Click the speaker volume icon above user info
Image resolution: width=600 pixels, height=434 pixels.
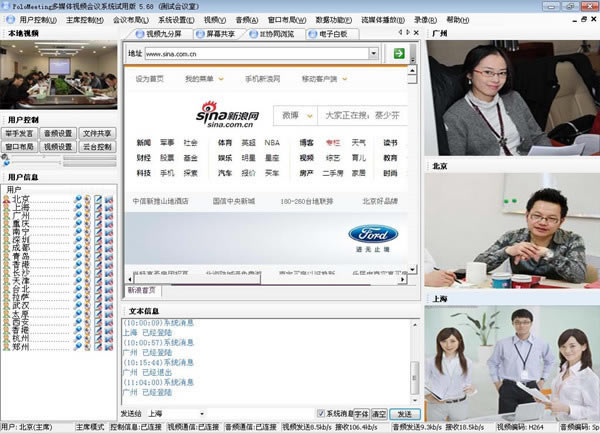(x=5, y=157)
